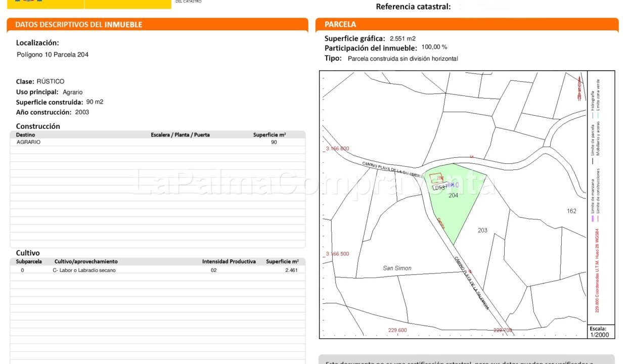627x364 pixels.
Task: Click 'Superficie m²' header in Cultivo table
Action: pos(283,262)
